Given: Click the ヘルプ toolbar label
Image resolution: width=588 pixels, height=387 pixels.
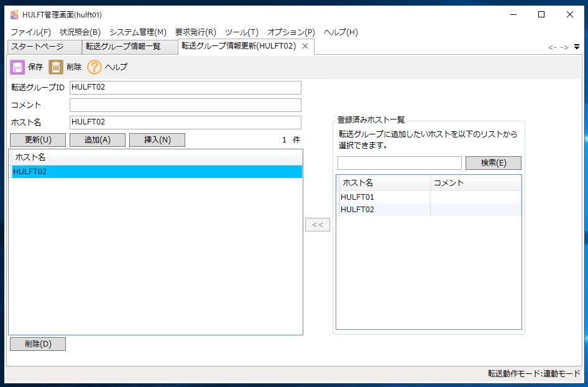Looking at the screenshot, I should [116, 67].
